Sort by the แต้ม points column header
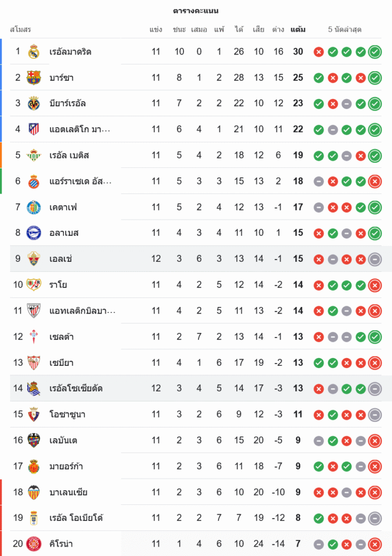The width and height of the screenshot is (392, 556). (297, 29)
